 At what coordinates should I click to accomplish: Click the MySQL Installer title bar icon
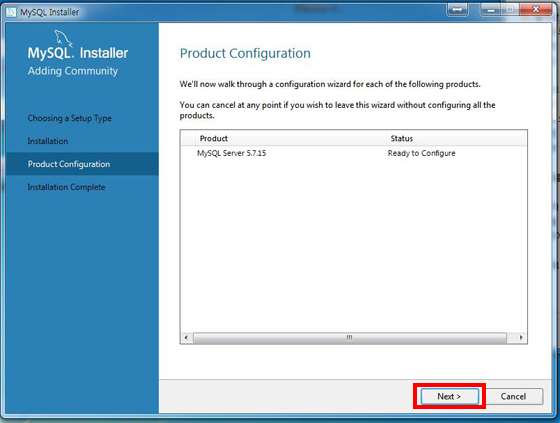pyautogui.click(x=11, y=12)
